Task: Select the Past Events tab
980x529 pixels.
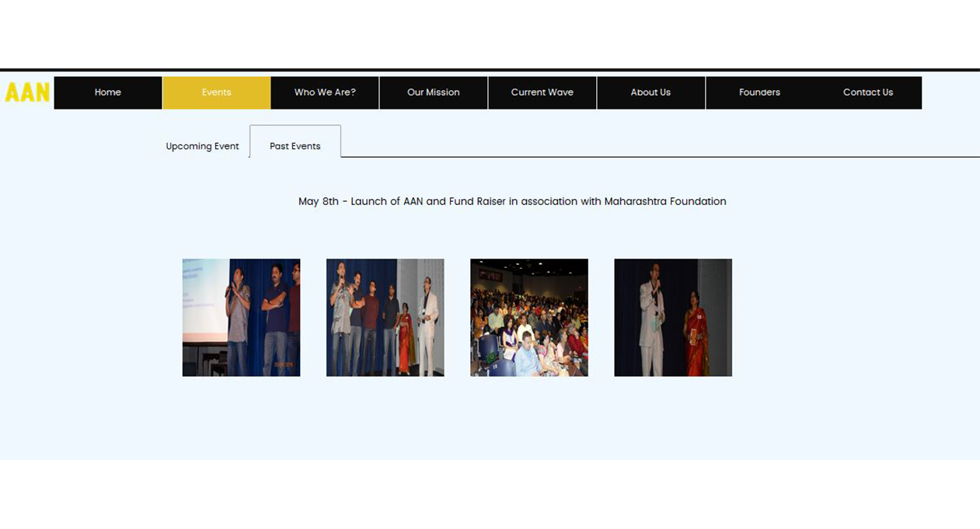Action: tap(295, 146)
